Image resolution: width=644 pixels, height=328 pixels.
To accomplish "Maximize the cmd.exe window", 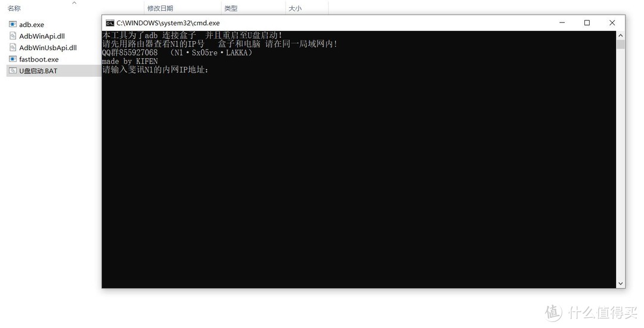I will click(587, 23).
